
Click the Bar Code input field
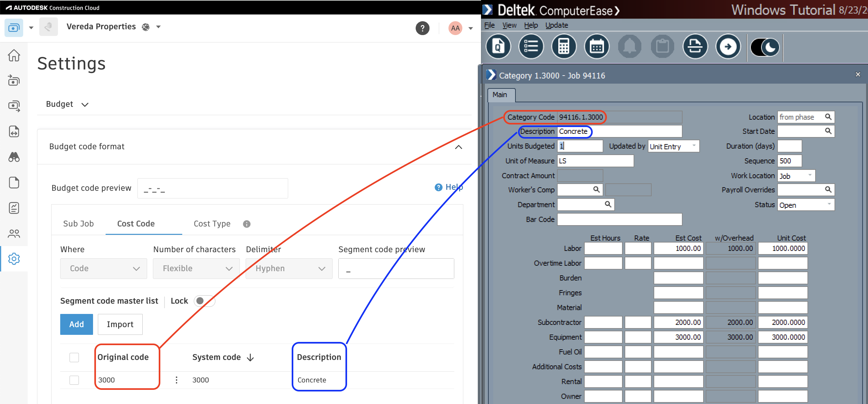(619, 219)
